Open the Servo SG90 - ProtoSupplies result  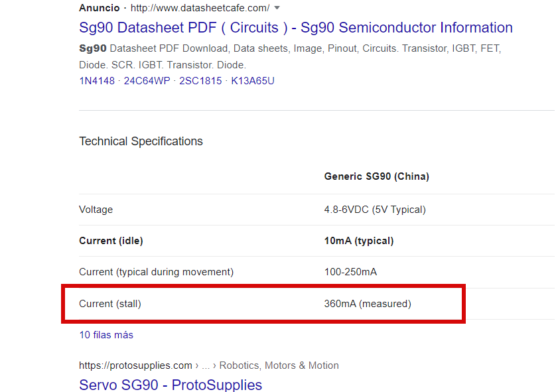click(170, 385)
